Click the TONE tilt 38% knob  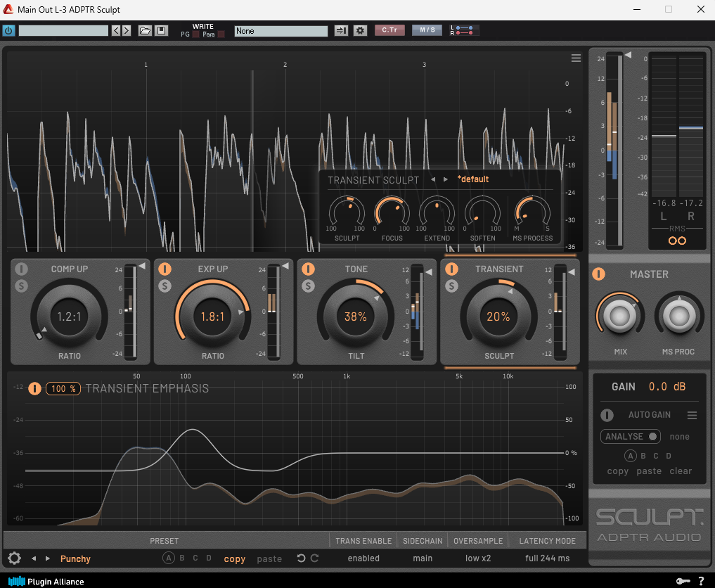pyautogui.click(x=356, y=316)
